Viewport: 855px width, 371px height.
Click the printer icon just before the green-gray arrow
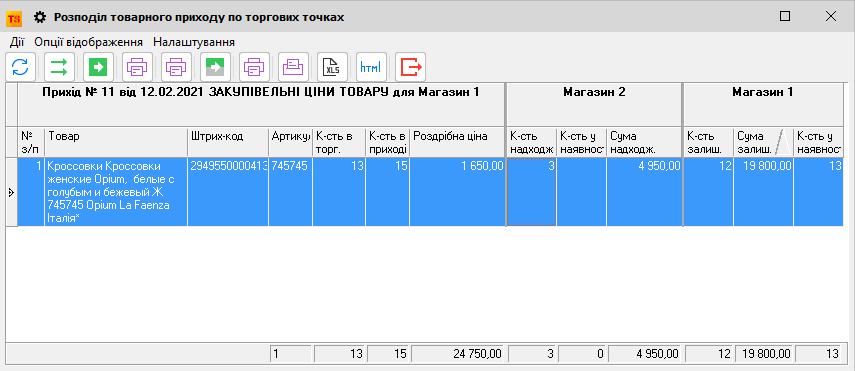click(x=176, y=68)
